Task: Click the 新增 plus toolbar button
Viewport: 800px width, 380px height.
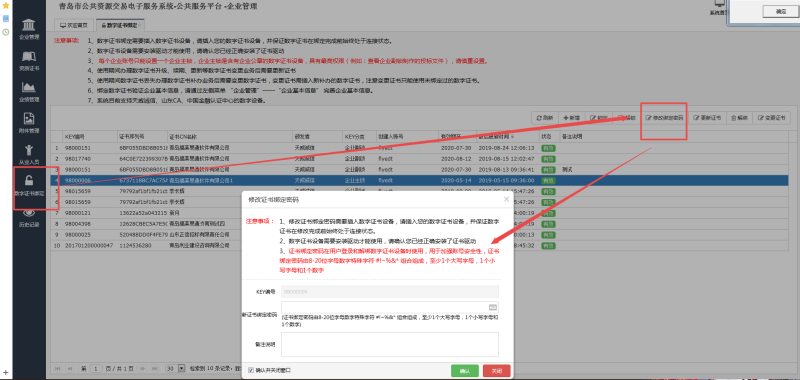Action: coord(571,118)
